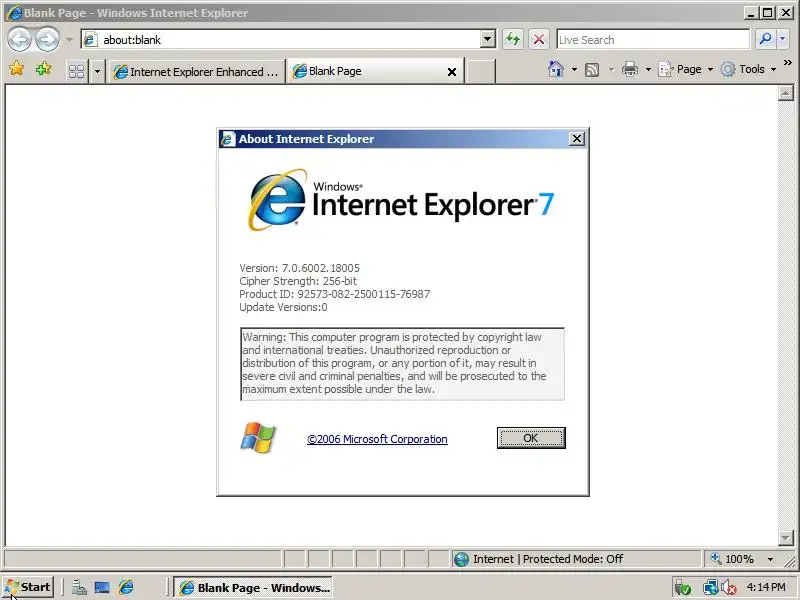Click the Forward navigation button
800x600 pixels.
pyautogui.click(x=47, y=39)
